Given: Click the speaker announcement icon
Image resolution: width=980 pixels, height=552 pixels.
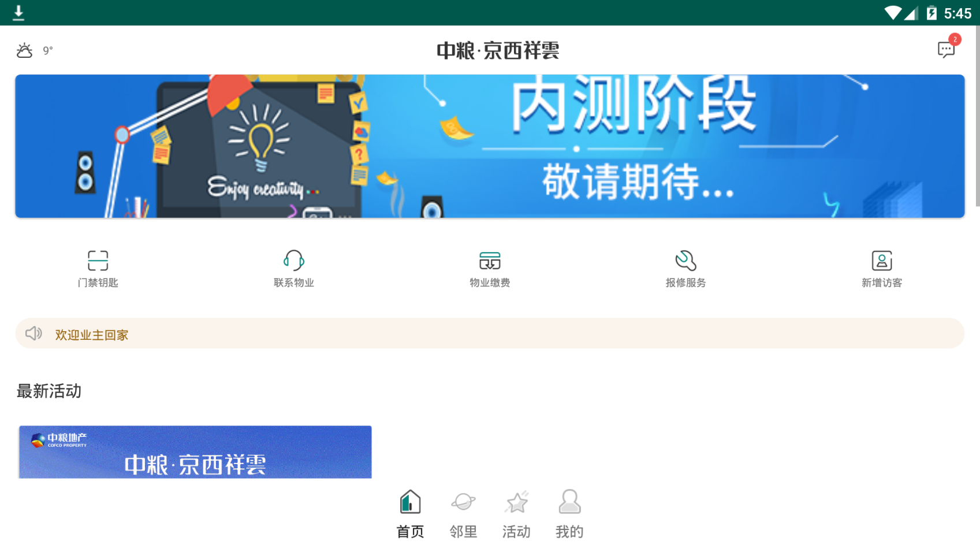Looking at the screenshot, I should tap(33, 334).
